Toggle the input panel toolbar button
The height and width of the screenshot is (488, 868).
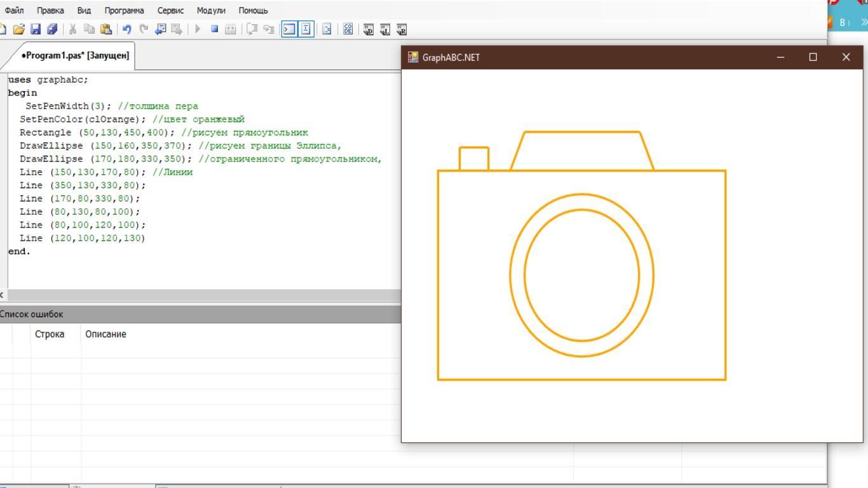(x=306, y=29)
